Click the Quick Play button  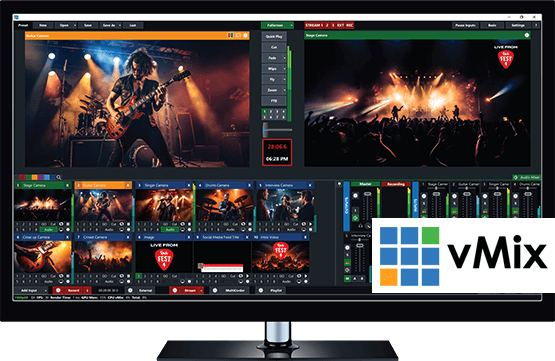(x=274, y=36)
